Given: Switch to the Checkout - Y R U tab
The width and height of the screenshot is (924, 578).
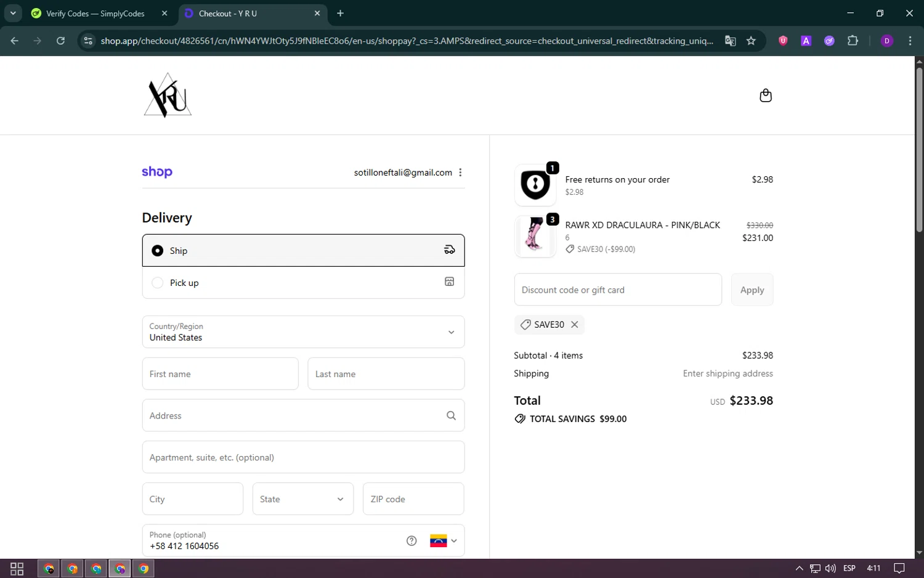Looking at the screenshot, I should [253, 13].
